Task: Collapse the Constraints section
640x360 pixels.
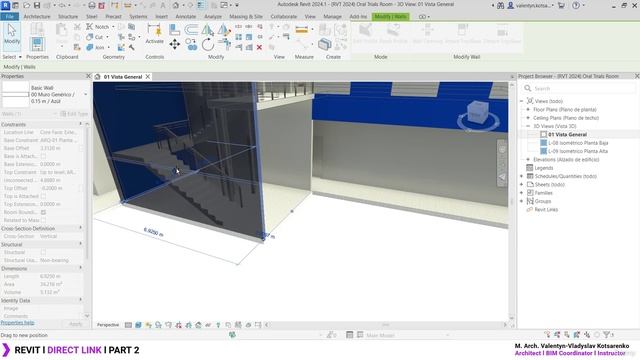Action: (80, 124)
